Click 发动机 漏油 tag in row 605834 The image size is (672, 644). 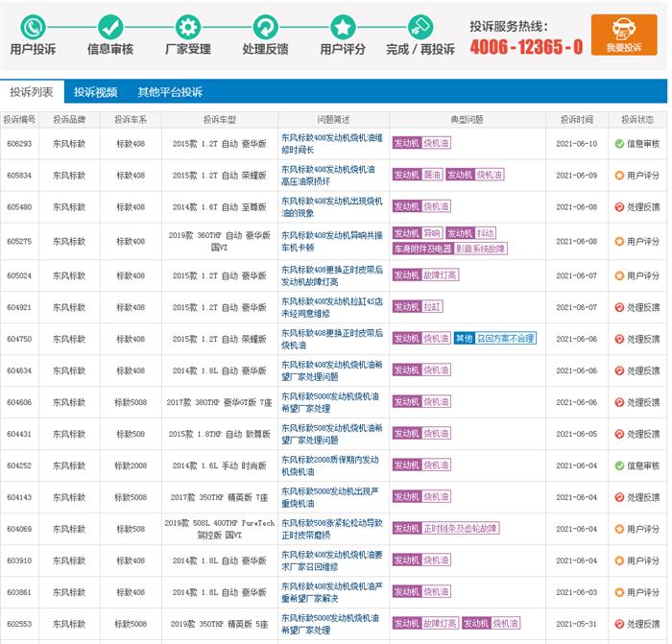click(x=418, y=175)
